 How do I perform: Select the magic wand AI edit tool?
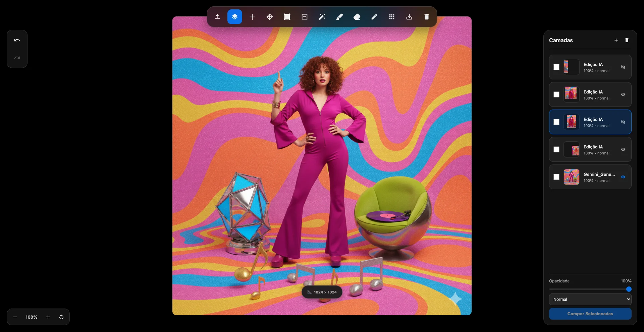(322, 17)
